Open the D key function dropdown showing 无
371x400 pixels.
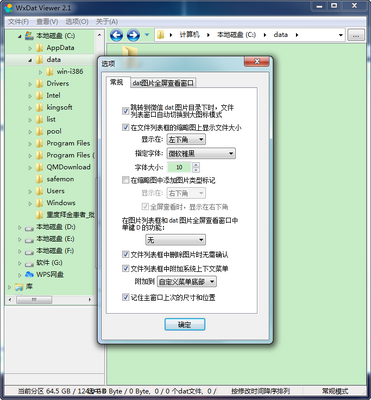tap(175, 240)
